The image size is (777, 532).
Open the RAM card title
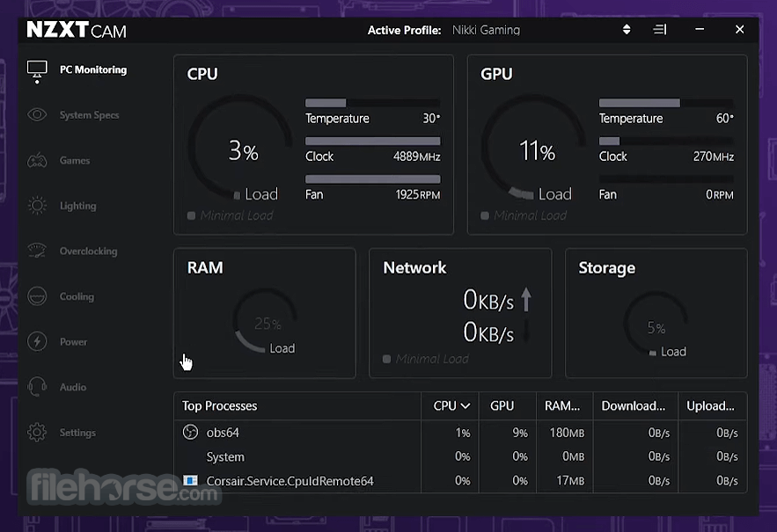pyautogui.click(x=205, y=267)
